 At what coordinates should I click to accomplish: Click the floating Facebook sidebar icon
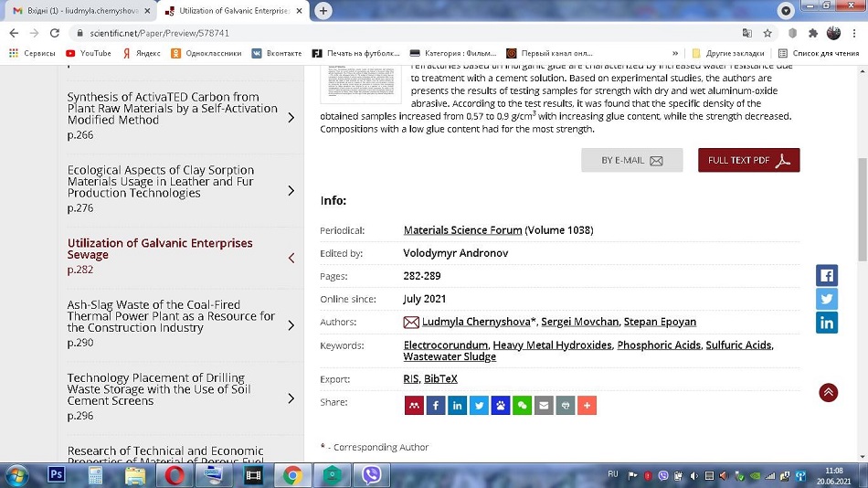click(x=826, y=275)
